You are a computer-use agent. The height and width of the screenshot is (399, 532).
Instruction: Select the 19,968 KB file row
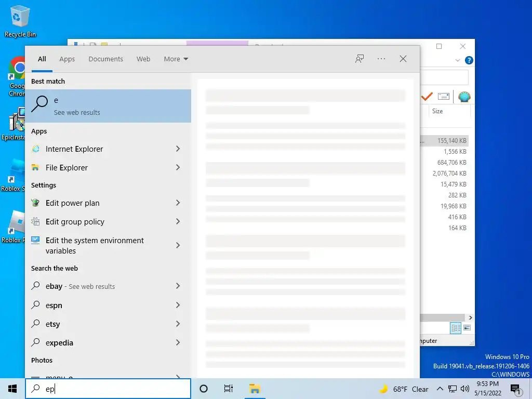click(x=445, y=206)
